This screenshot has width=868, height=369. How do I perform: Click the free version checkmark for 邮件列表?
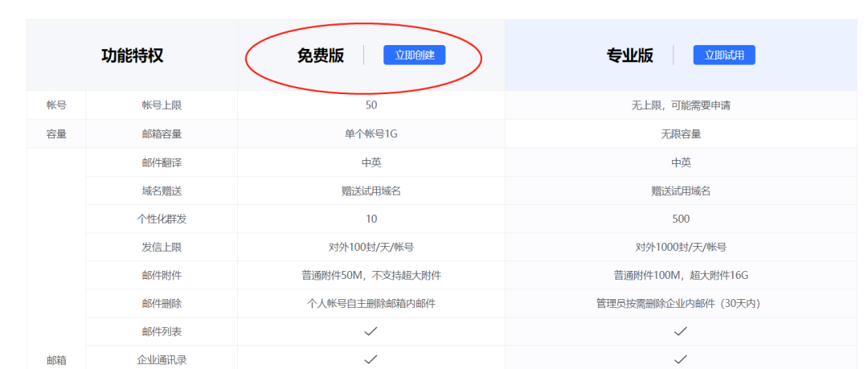(x=371, y=331)
